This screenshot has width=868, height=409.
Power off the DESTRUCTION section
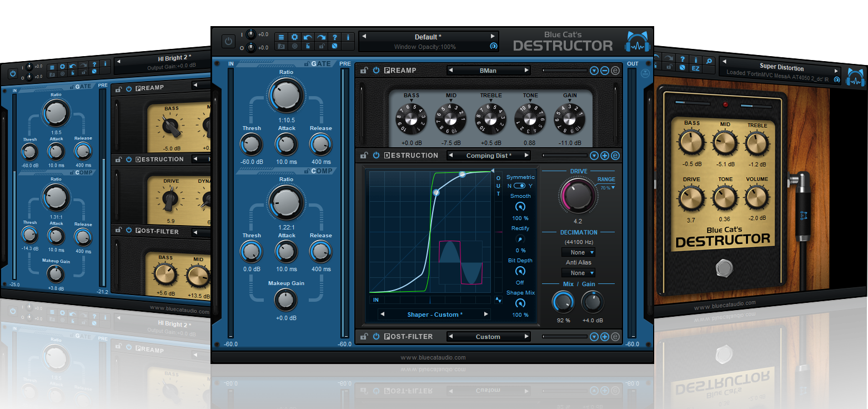tap(376, 155)
